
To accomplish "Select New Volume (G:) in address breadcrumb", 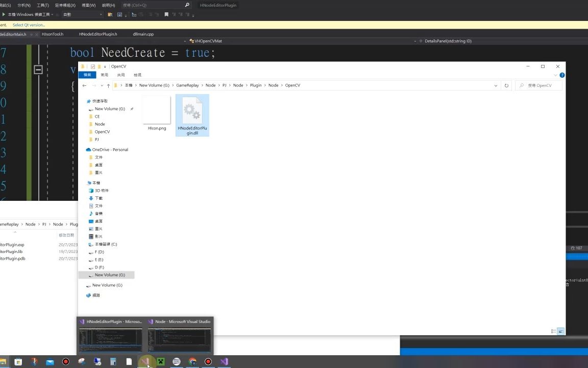I will tap(154, 85).
